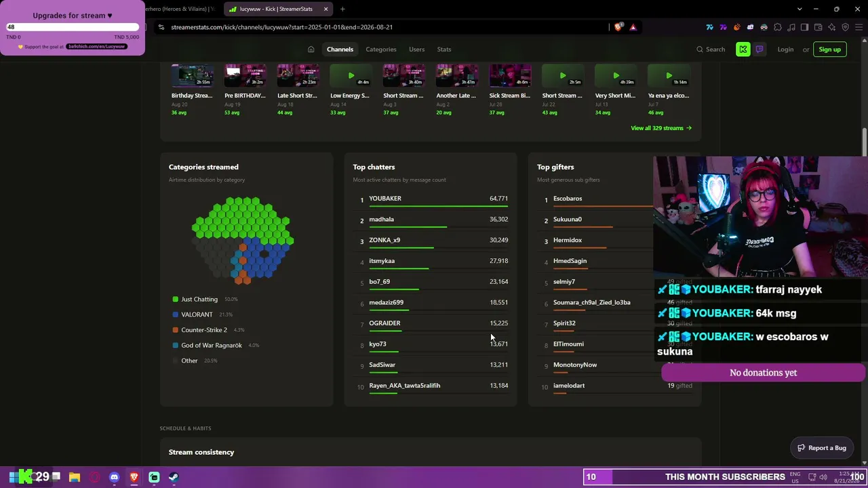Open the Stats nav item
The height and width of the screenshot is (488, 868).
444,49
